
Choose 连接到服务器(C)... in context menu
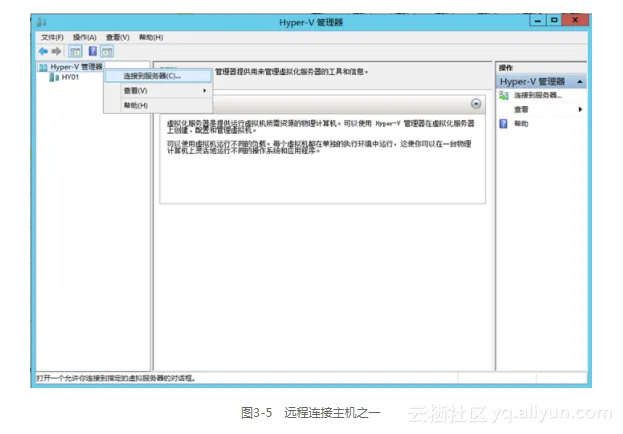pyautogui.click(x=158, y=76)
